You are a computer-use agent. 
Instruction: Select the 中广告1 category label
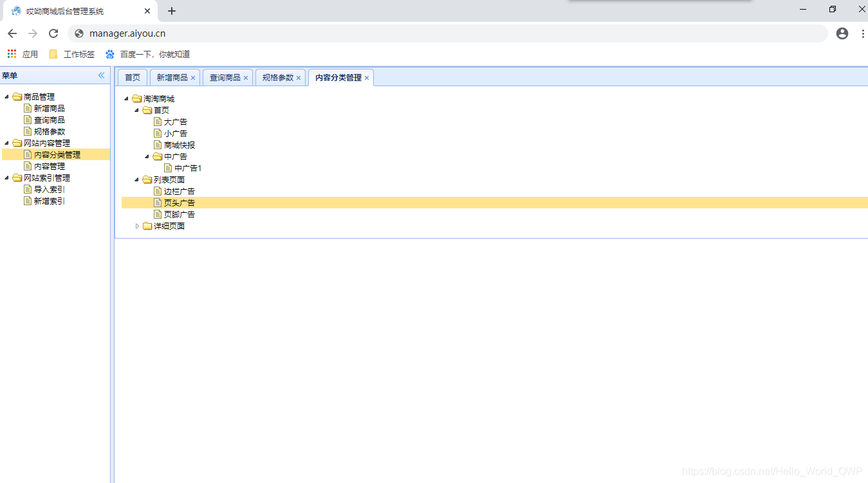(188, 168)
